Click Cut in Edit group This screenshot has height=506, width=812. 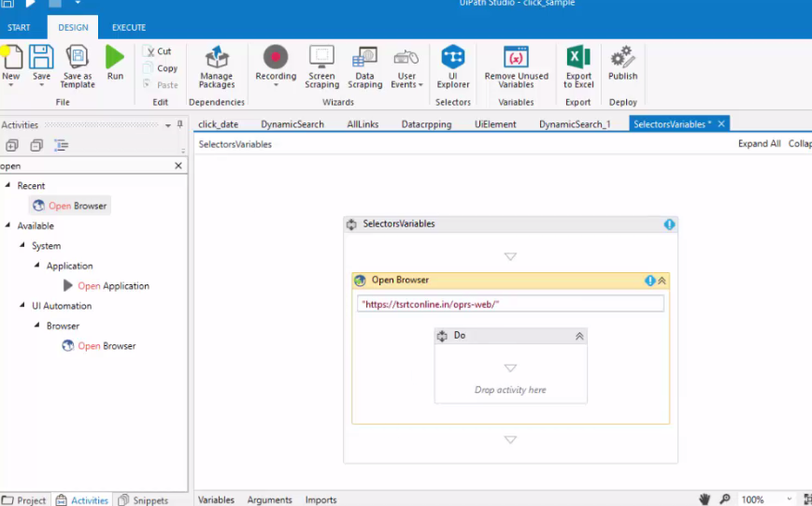[158, 51]
